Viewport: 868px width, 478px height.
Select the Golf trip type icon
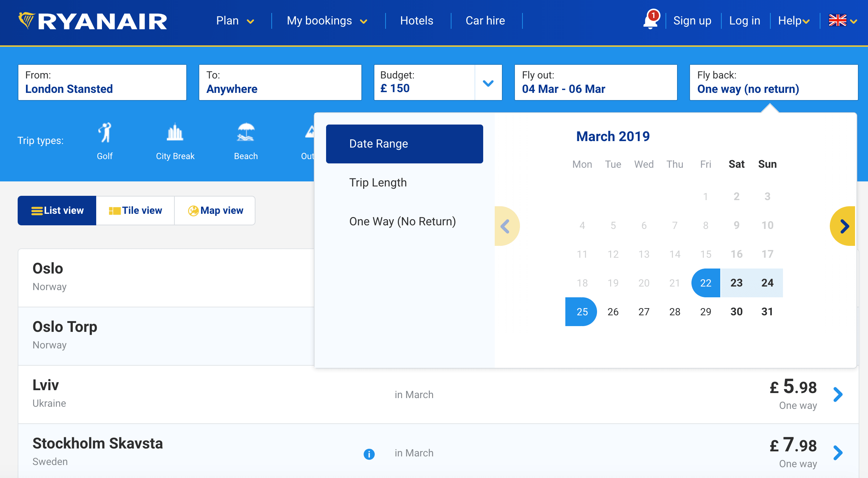point(105,133)
